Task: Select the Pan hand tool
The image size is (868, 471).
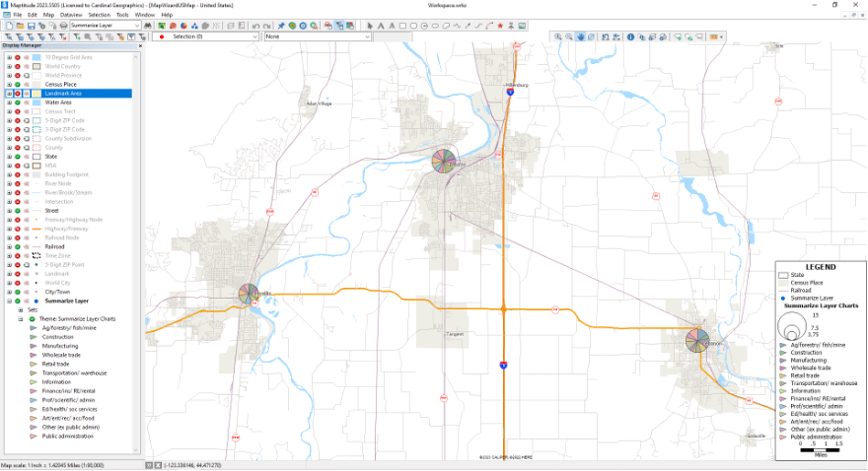Action: pyautogui.click(x=581, y=37)
